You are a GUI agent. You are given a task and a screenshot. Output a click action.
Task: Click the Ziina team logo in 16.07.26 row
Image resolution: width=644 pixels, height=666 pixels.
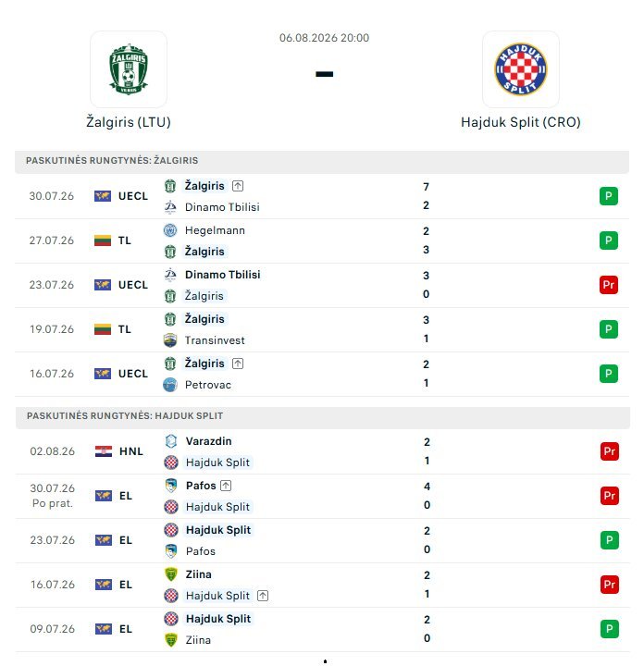click(x=171, y=574)
